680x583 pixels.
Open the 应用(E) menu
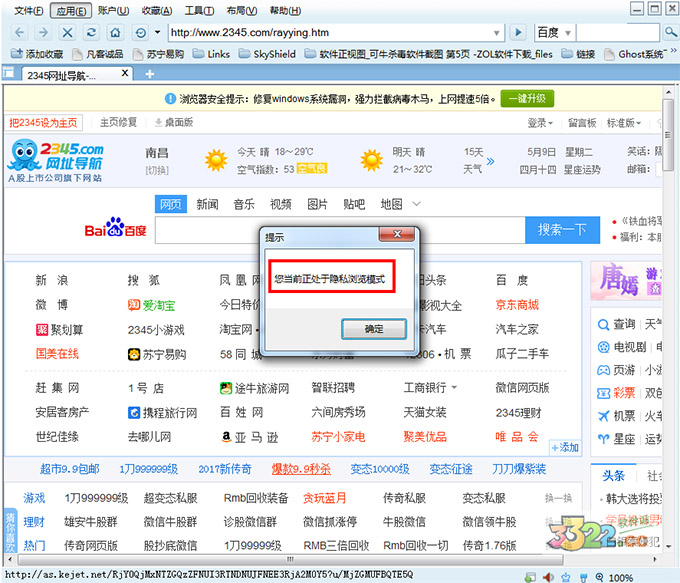pyautogui.click(x=71, y=10)
